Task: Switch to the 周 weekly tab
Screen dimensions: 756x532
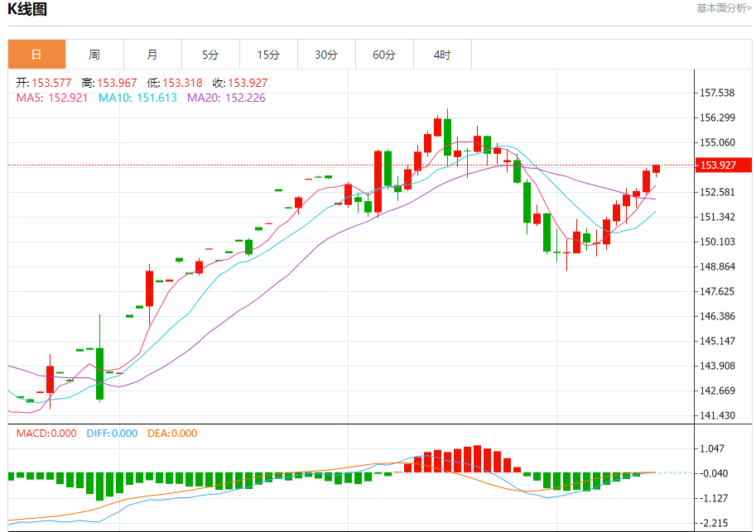Action: click(94, 55)
